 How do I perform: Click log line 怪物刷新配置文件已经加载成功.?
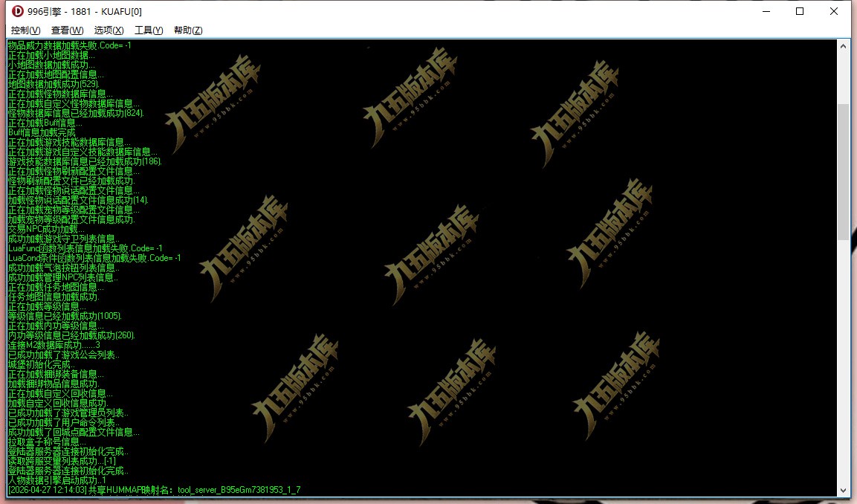click(71, 181)
